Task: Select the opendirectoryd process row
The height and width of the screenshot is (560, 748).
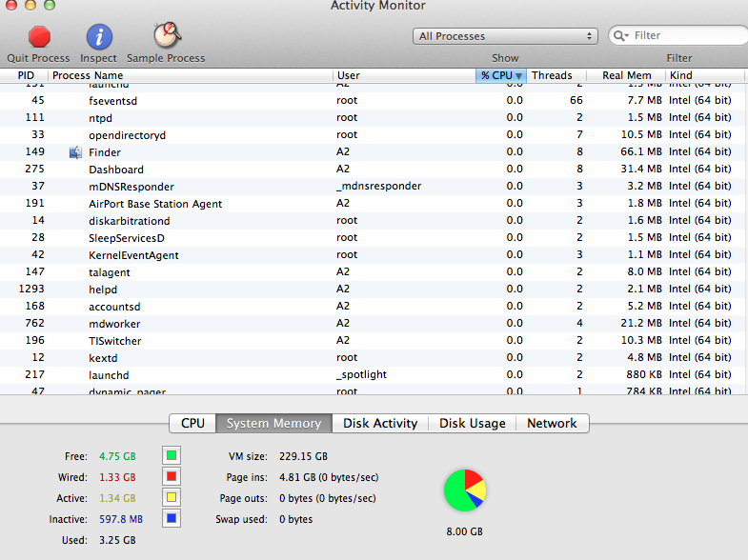Action: (374, 135)
